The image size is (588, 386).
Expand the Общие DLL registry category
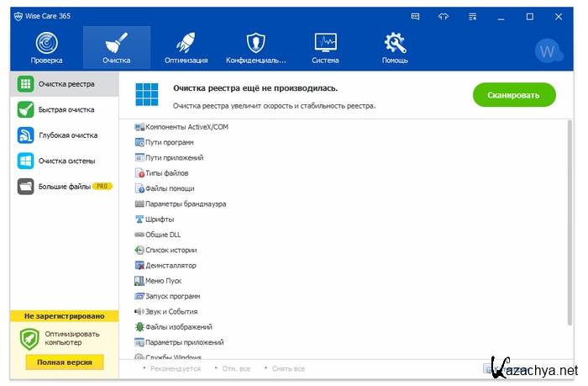pos(162,235)
